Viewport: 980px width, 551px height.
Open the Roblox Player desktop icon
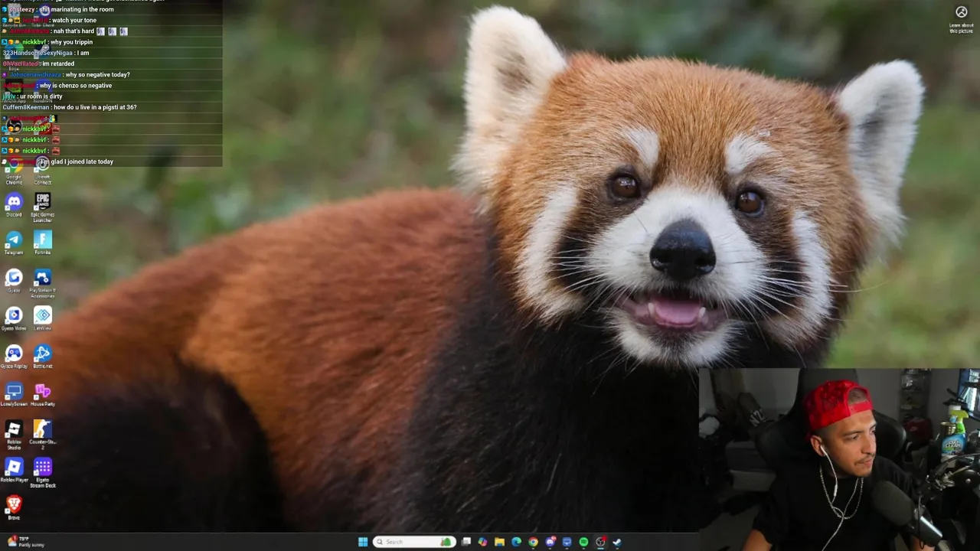tap(14, 470)
